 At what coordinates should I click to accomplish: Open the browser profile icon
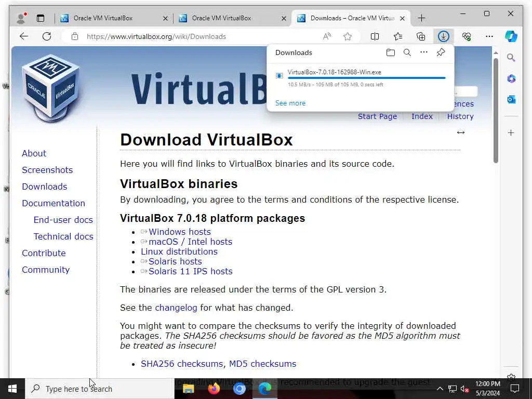point(21,18)
